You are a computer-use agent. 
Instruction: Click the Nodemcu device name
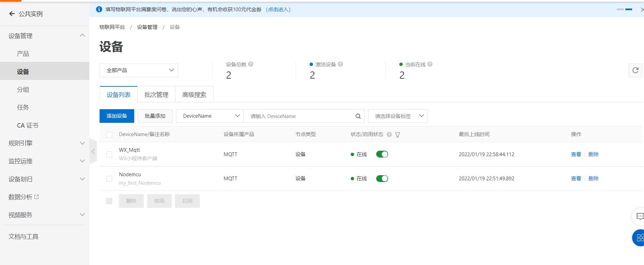point(130,175)
